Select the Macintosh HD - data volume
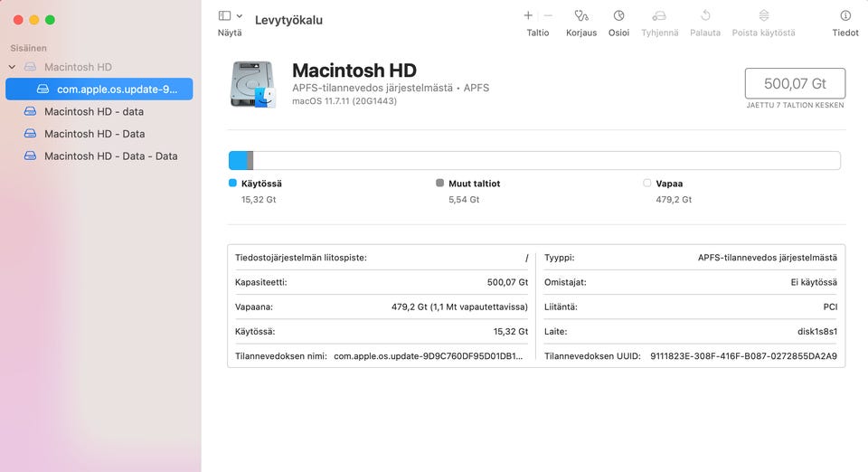 tap(94, 111)
